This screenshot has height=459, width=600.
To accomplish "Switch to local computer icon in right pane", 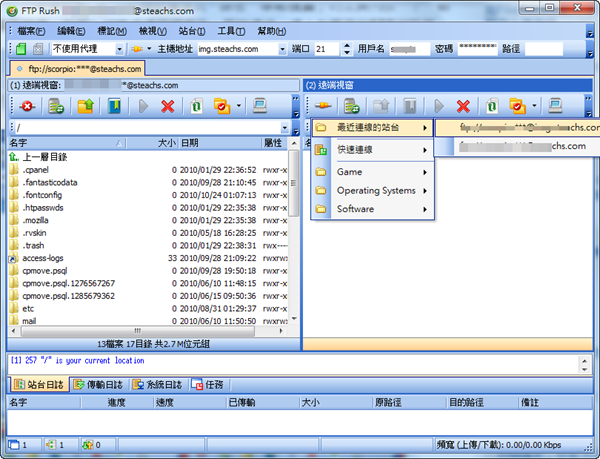I will pyautogui.click(x=555, y=106).
